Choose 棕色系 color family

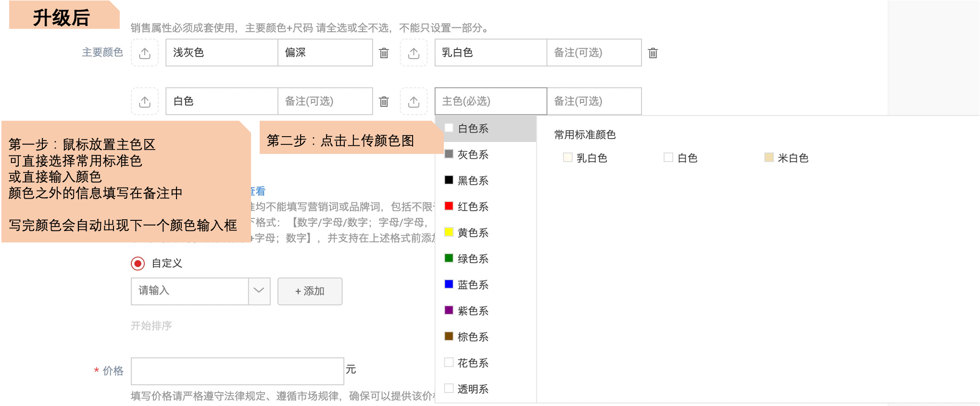[x=486, y=336]
